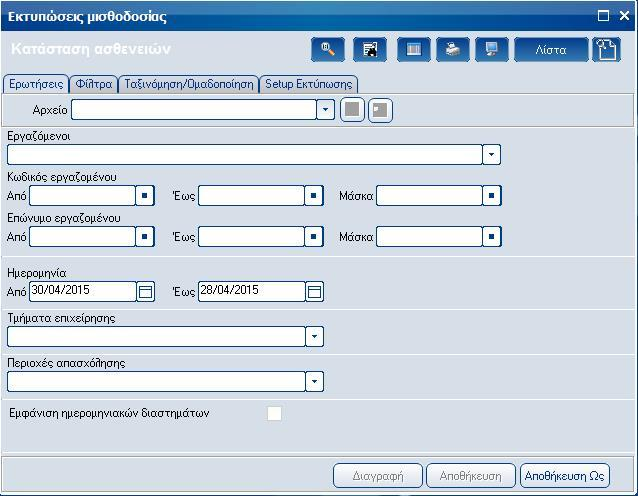
Task: Click inside Περιοχές απασχόλησης field
Action: (156, 382)
